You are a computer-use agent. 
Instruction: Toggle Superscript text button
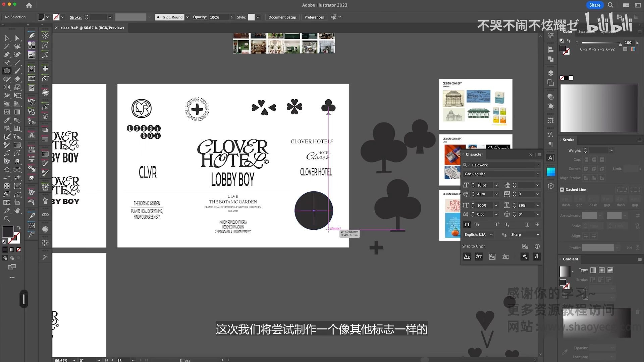click(x=497, y=225)
